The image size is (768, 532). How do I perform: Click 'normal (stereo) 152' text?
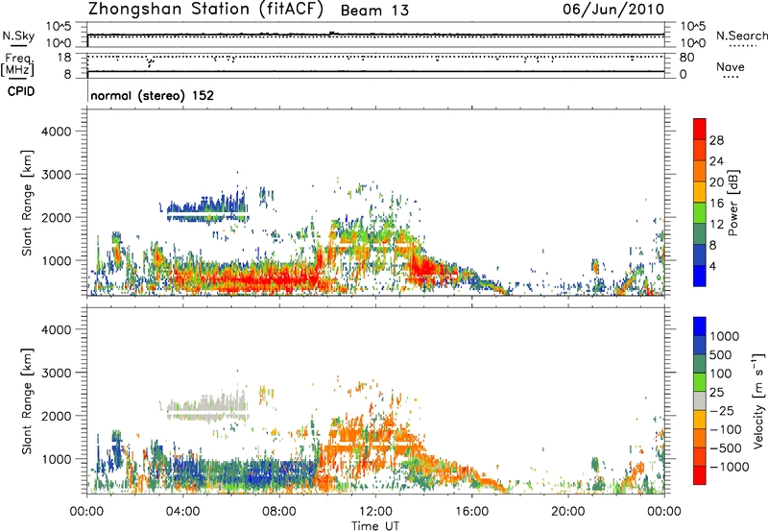[153, 95]
